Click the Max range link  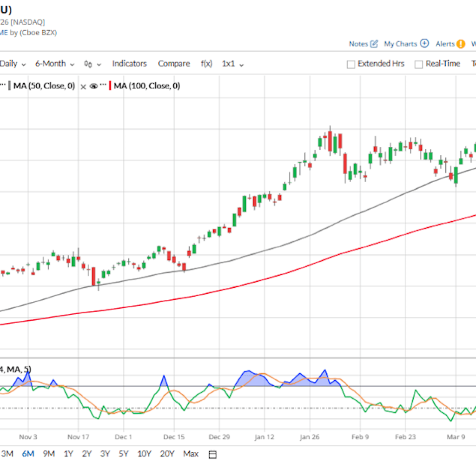point(191,454)
